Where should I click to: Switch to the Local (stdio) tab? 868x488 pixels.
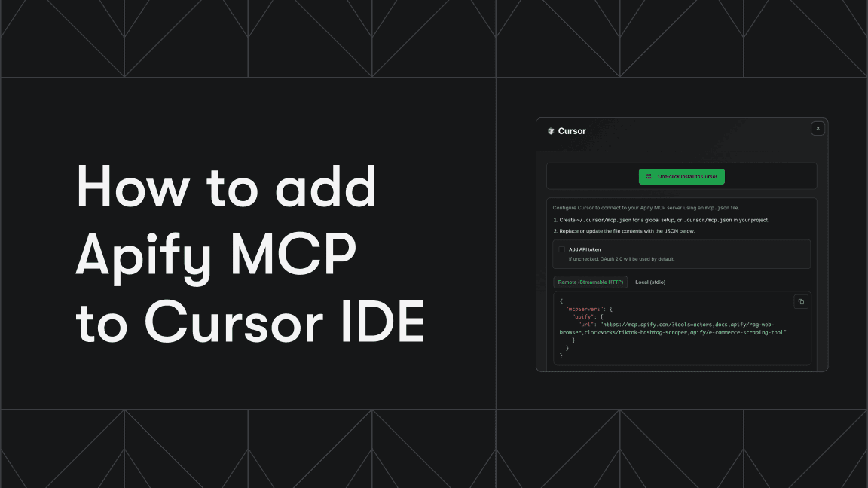[652, 281]
